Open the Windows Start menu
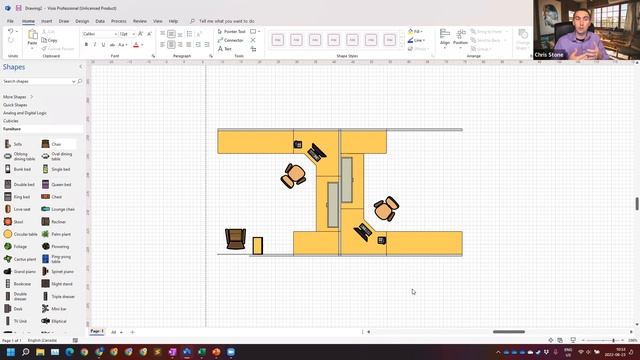This screenshot has height=360, width=640. (x=11, y=352)
